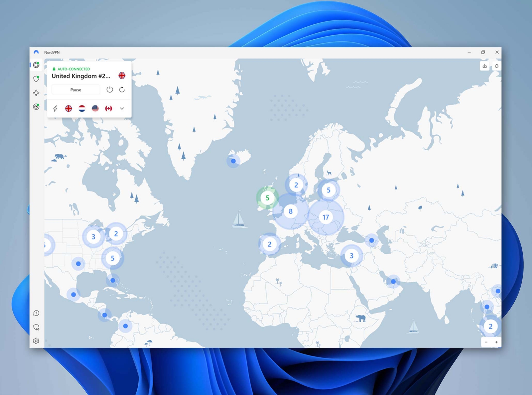The image size is (532, 395).
Task: Open the Threat Protection shield tab
Action: pyautogui.click(x=36, y=79)
